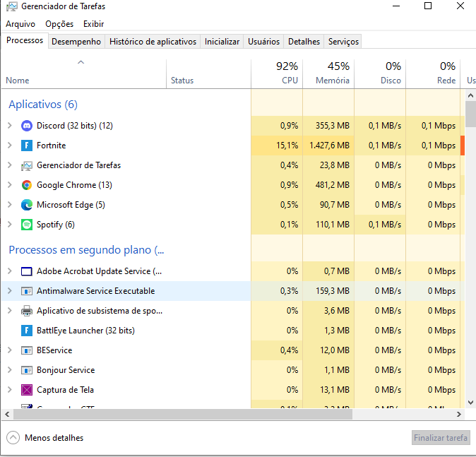Select the BattlEye Launcher (32 bits) row
The width and height of the screenshot is (476, 457).
coord(233,331)
